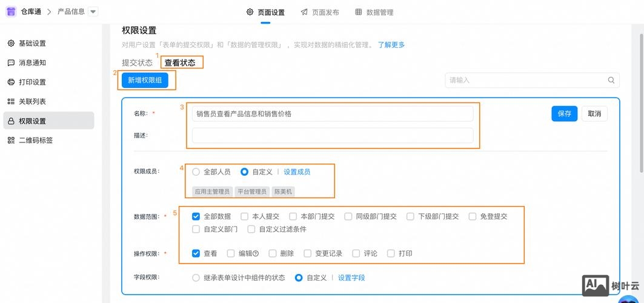Click the 设置字段 link

coord(351,278)
